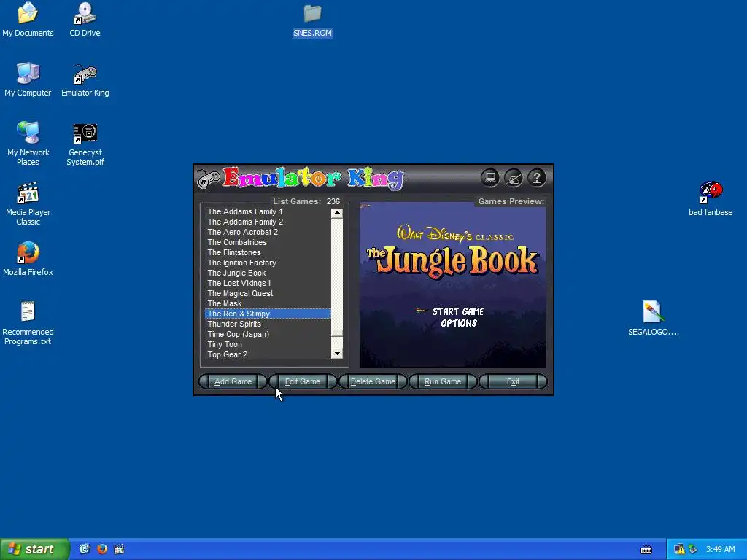This screenshot has width=747, height=560.
Task: Select the CD Drive desktop icon
Action: pos(85,20)
